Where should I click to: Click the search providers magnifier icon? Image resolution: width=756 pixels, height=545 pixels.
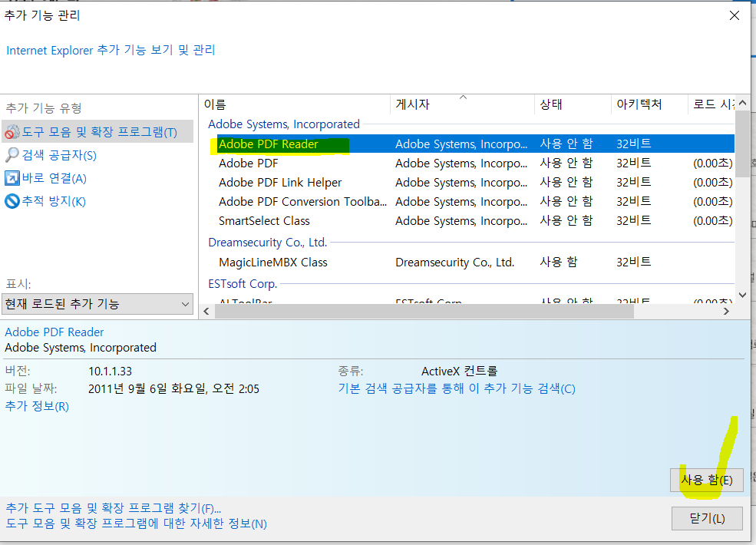[12, 155]
